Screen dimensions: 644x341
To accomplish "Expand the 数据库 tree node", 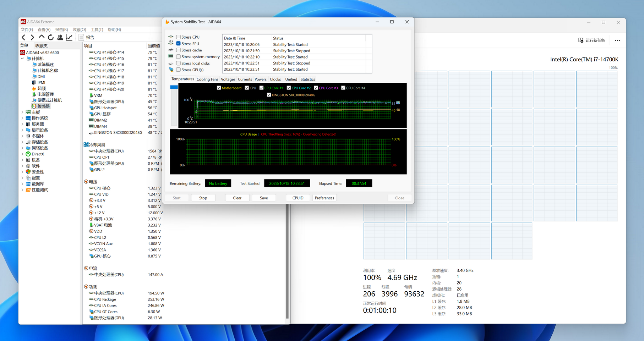I will pos(23,184).
